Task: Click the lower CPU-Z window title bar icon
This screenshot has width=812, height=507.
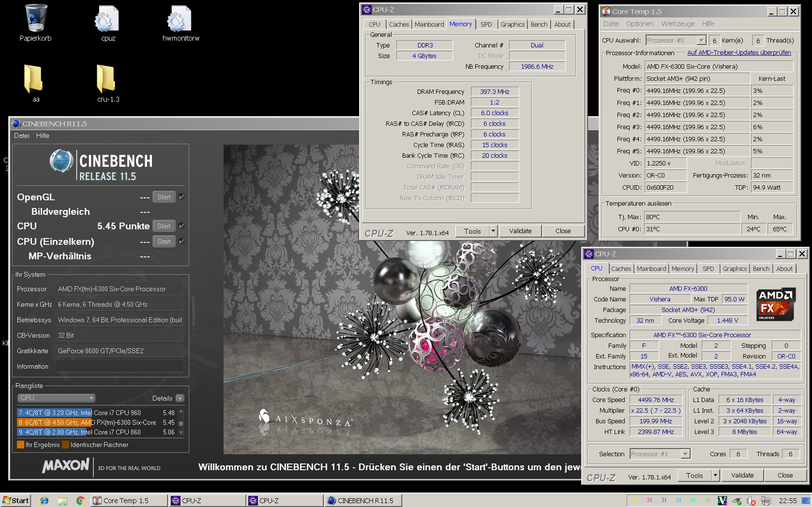Action: [x=589, y=253]
